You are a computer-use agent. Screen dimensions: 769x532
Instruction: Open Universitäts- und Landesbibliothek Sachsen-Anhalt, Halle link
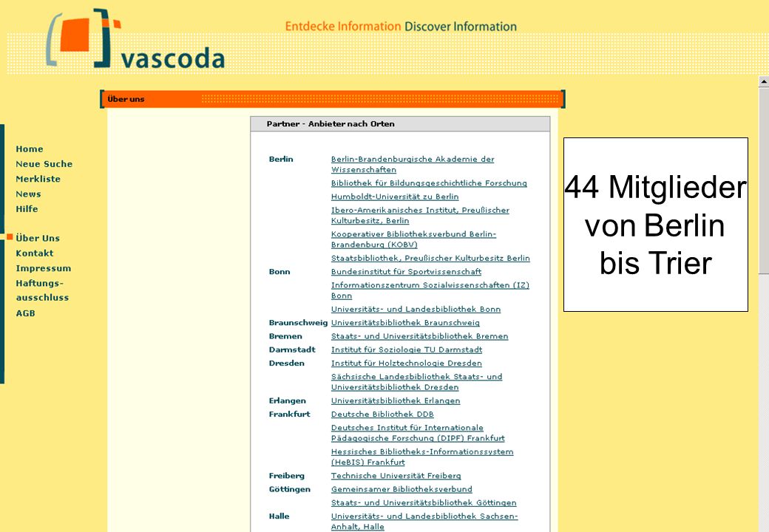tap(424, 522)
